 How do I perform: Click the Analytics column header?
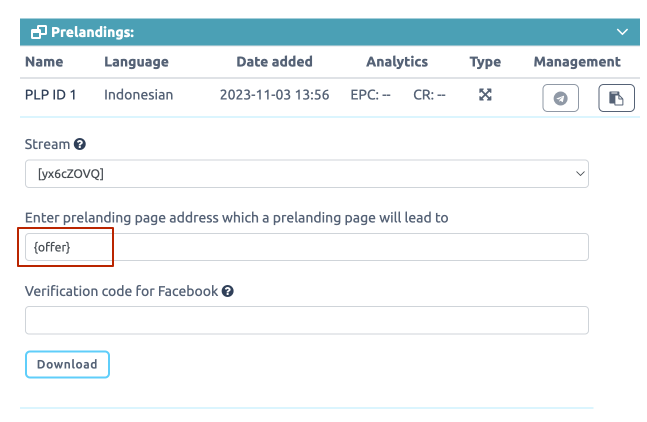[397, 62]
